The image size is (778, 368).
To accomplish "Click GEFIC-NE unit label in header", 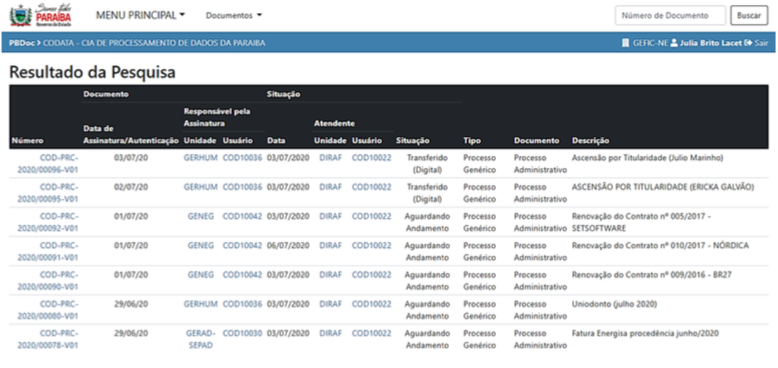I will [650, 43].
